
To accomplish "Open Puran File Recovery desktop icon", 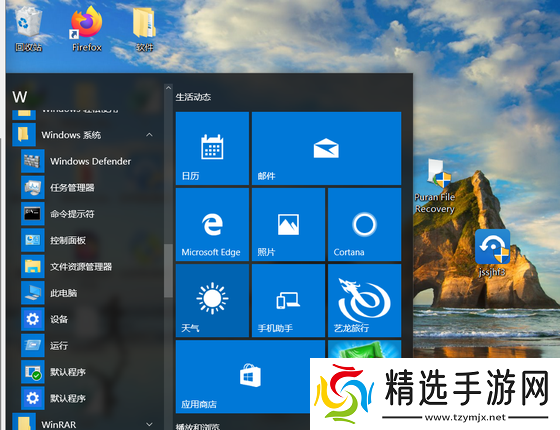I will coord(435,186).
